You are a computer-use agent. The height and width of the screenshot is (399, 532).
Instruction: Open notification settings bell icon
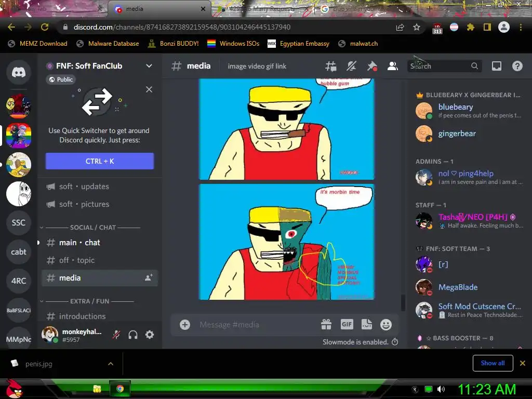tap(351, 66)
